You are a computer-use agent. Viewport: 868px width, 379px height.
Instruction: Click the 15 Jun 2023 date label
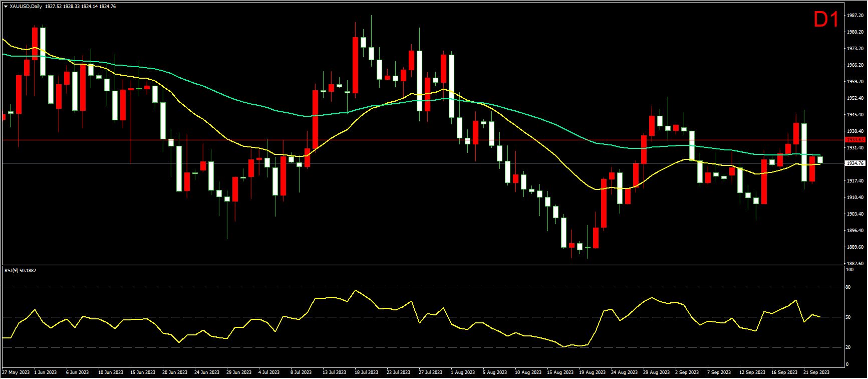143,372
